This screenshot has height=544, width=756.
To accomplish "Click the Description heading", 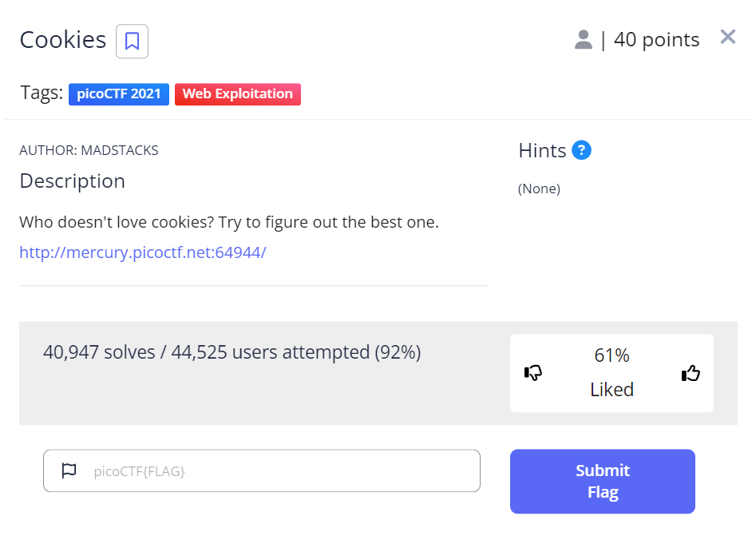I will [x=73, y=181].
